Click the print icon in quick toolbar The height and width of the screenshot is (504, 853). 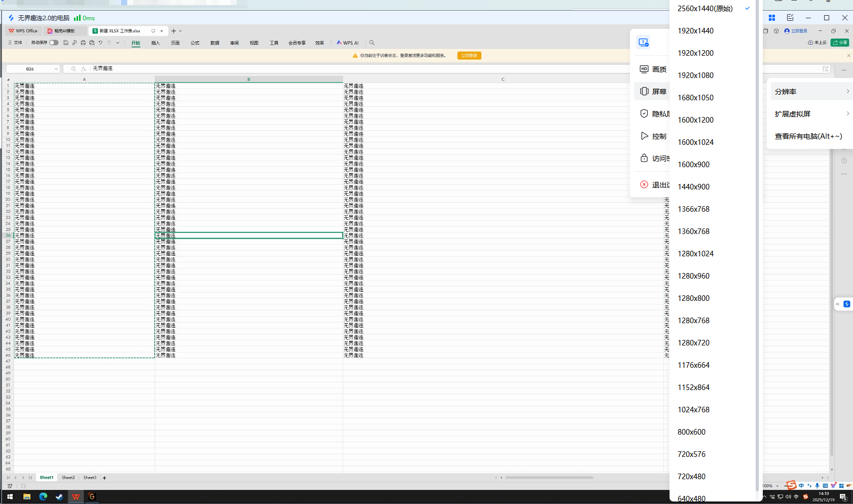click(x=83, y=43)
